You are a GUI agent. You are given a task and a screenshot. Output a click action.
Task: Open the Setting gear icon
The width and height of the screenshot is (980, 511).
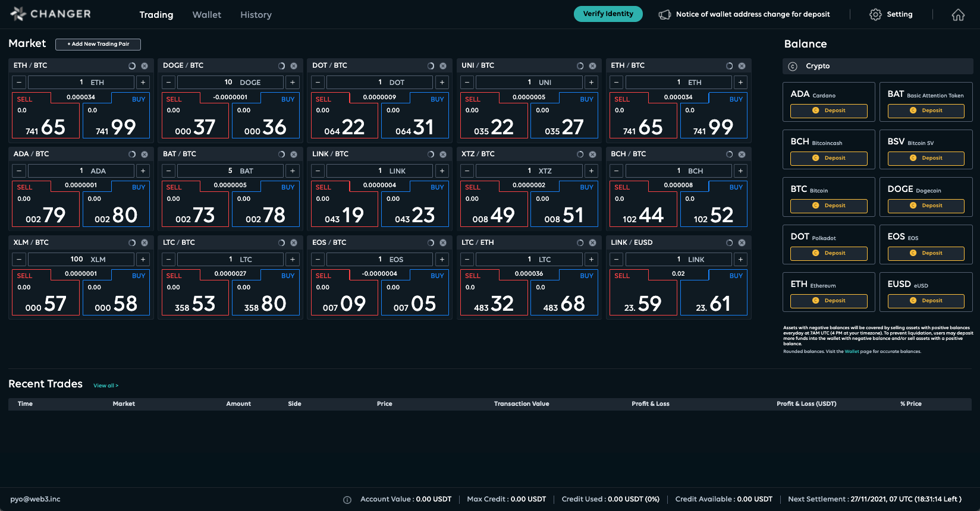(x=875, y=15)
